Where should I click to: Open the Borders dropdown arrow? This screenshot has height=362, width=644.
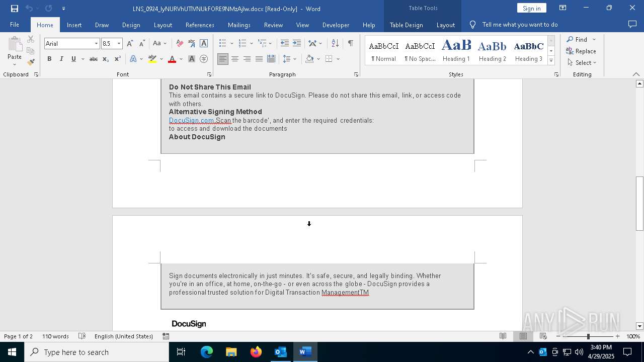click(338, 59)
